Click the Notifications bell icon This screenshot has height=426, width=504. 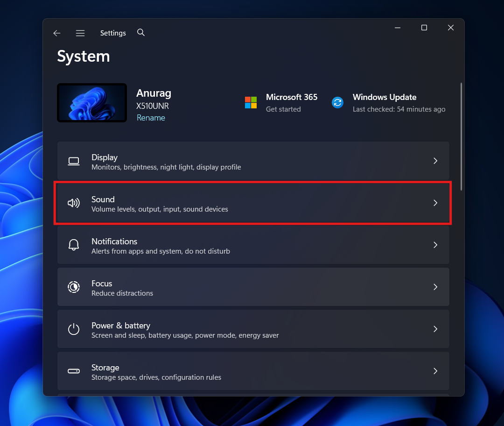[x=74, y=245]
